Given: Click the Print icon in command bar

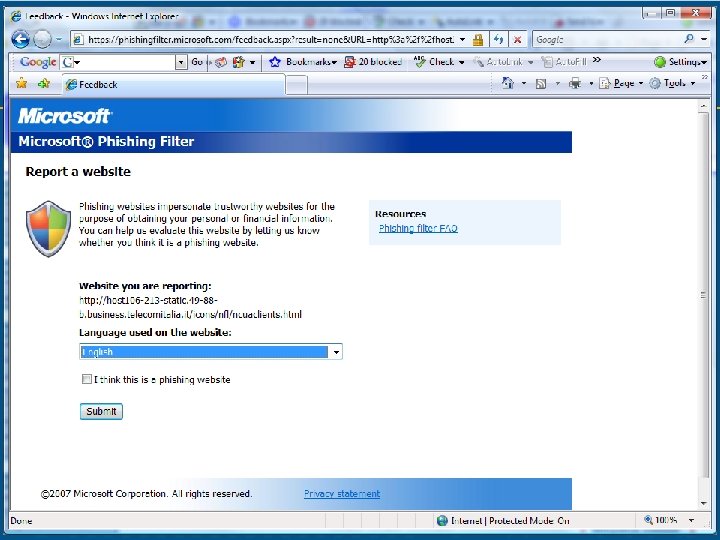Looking at the screenshot, I should pyautogui.click(x=575, y=84).
